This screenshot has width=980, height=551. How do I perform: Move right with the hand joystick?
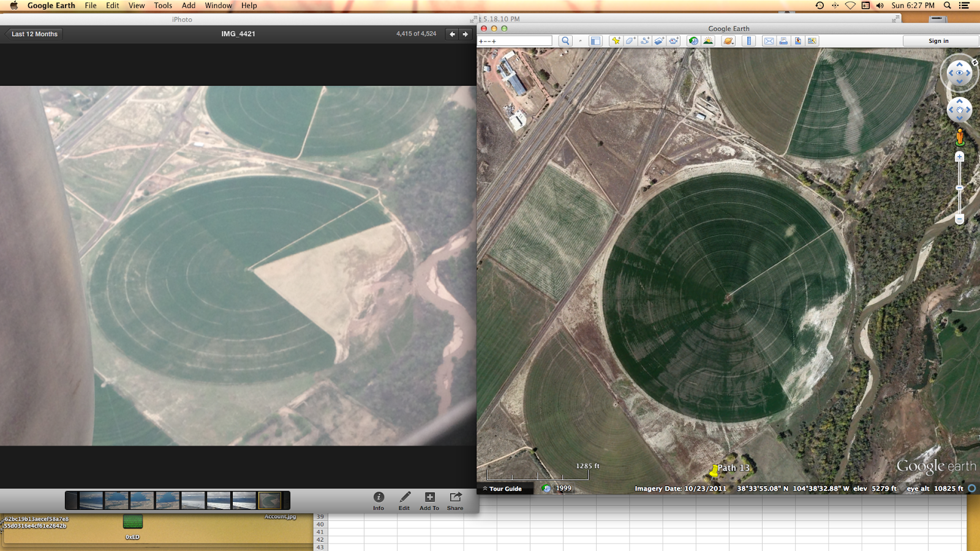pyautogui.click(x=968, y=110)
